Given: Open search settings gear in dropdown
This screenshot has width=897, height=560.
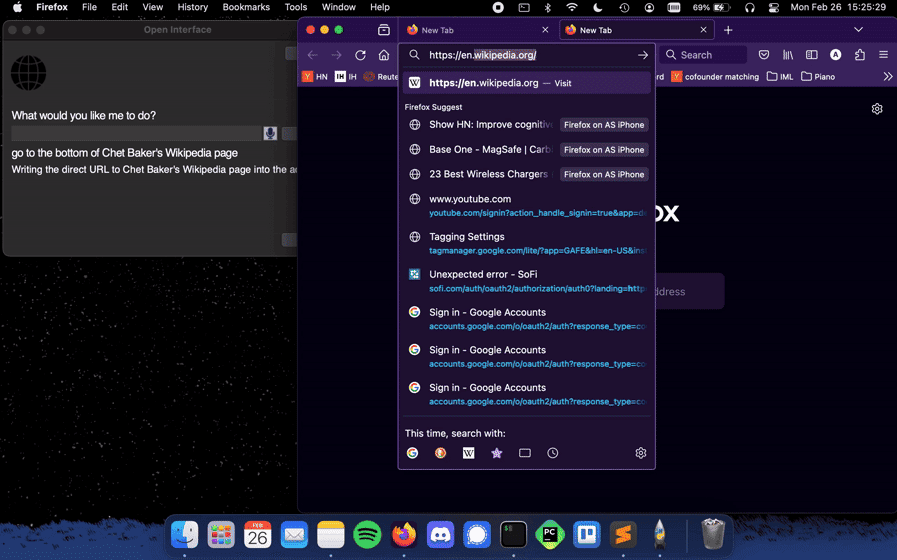Looking at the screenshot, I should point(641,453).
